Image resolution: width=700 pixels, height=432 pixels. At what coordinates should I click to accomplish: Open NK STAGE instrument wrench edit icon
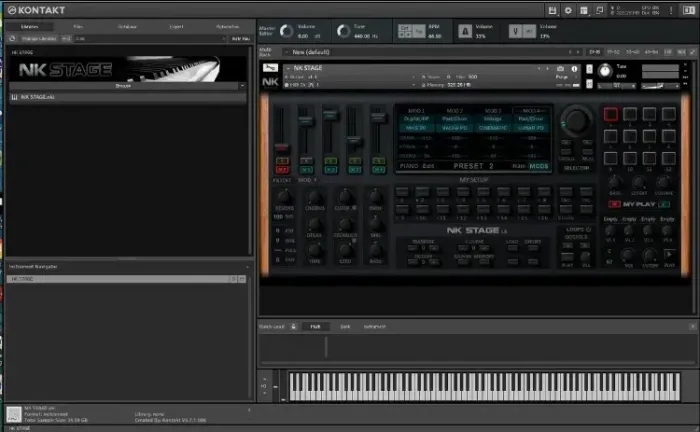(270, 68)
